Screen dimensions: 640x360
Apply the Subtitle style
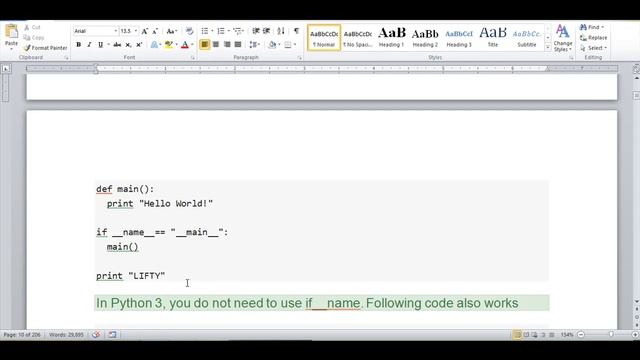coord(527,38)
